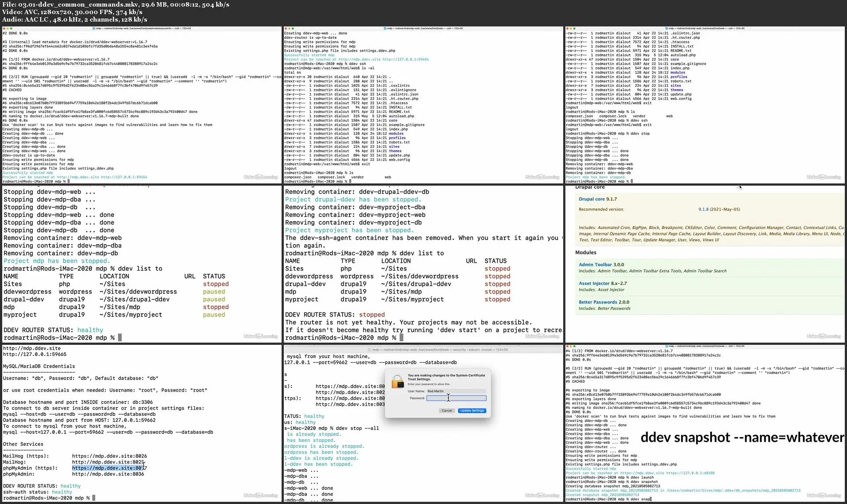Focus the Password field in the trust dialog
847x504 pixels.
(x=456, y=398)
